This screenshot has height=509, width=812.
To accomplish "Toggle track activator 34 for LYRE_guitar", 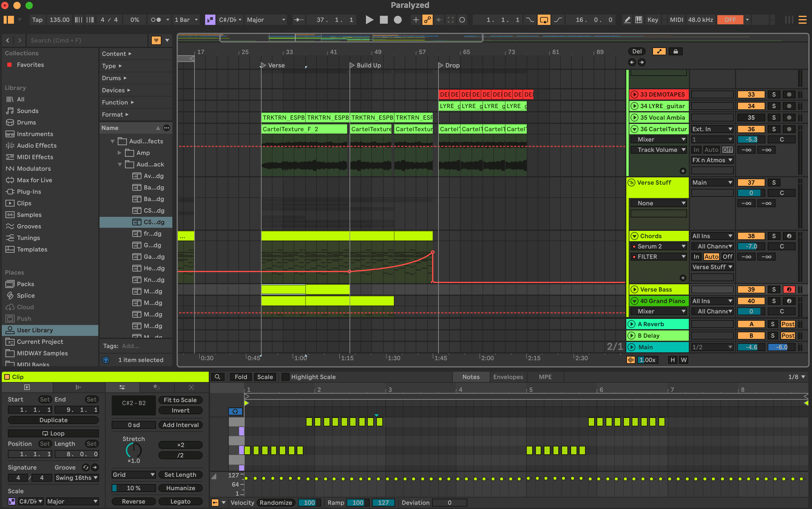I will (x=751, y=106).
